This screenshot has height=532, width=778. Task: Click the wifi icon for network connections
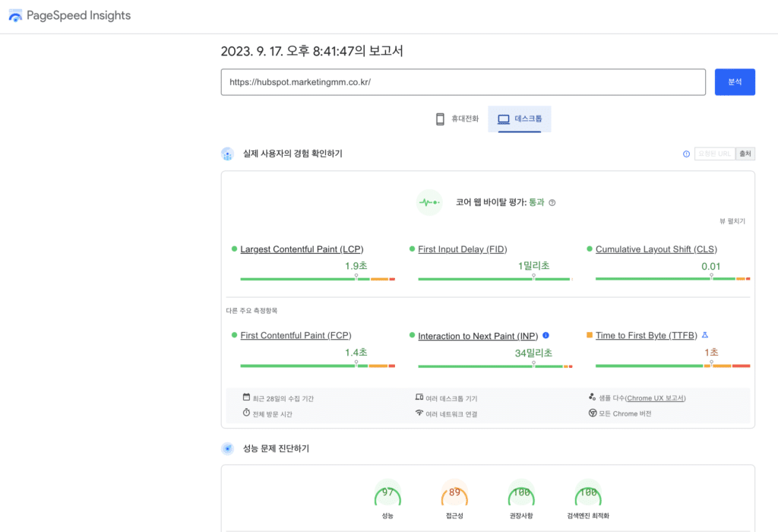(419, 413)
